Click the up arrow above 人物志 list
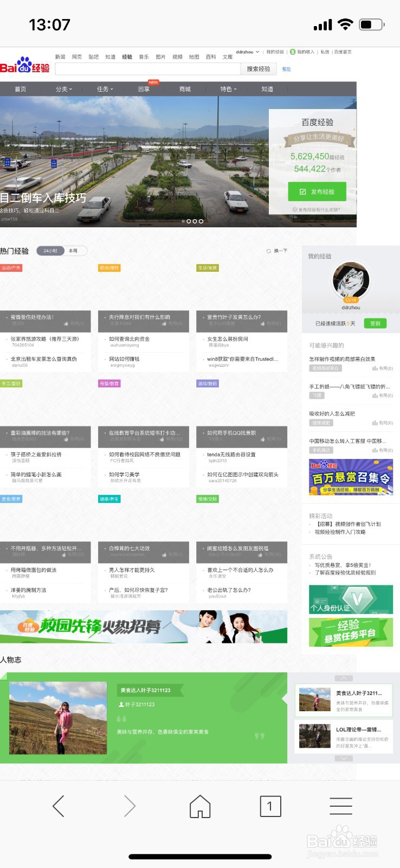Image resolution: width=400 pixels, height=868 pixels. 344,678
